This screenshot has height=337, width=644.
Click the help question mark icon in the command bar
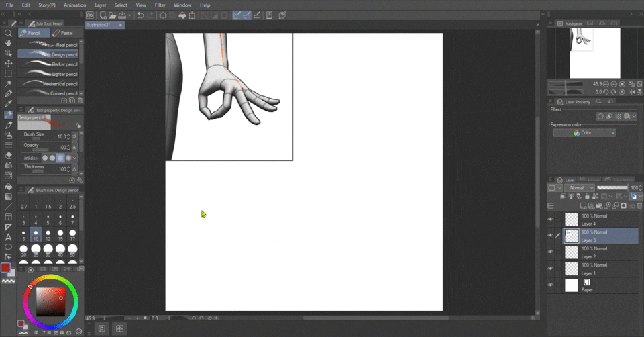click(282, 15)
